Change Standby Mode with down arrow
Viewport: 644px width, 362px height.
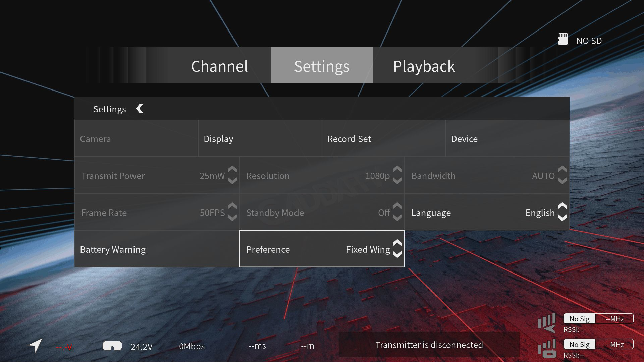tap(397, 218)
